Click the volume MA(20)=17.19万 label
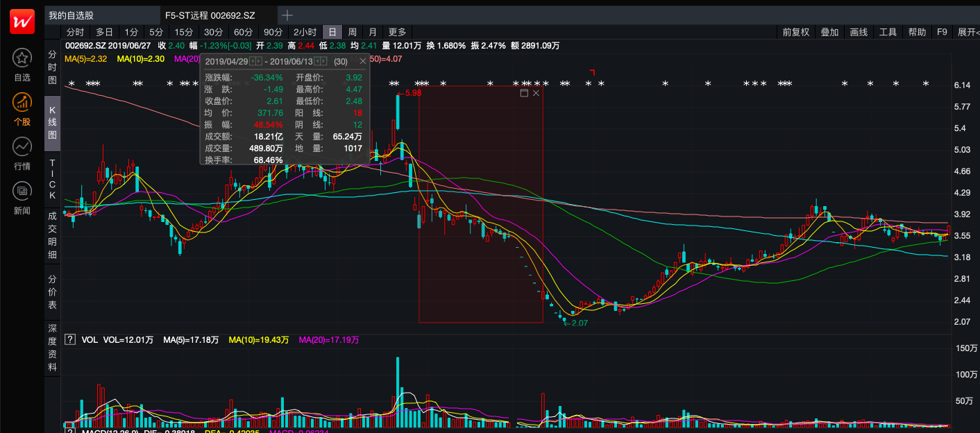 [329, 340]
